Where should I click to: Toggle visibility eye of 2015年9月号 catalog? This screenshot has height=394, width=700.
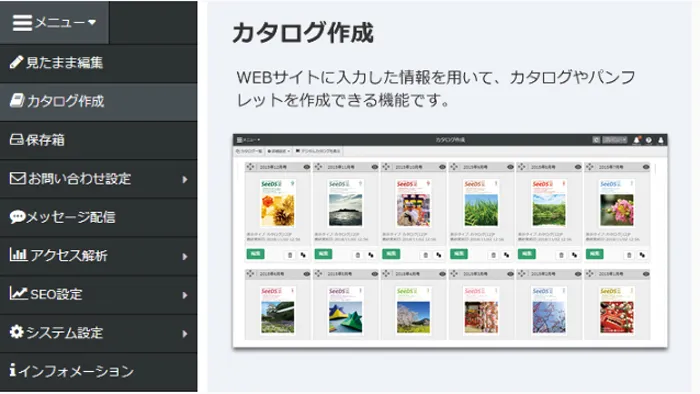[510, 167]
